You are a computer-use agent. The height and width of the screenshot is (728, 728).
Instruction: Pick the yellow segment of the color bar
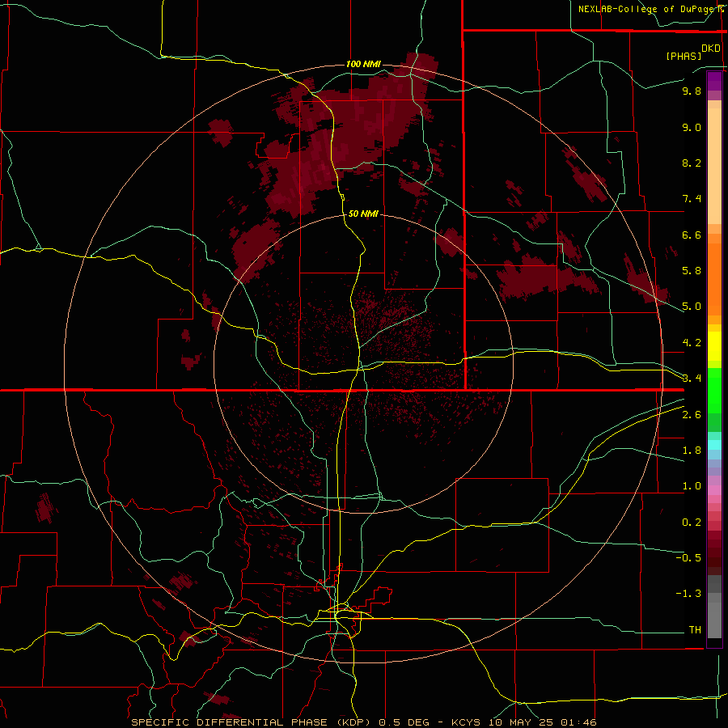click(714, 346)
